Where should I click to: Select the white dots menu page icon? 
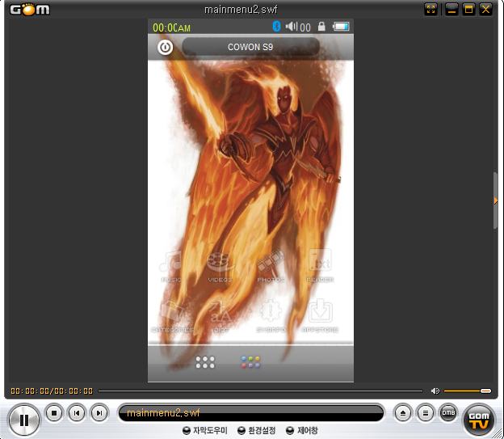[205, 362]
